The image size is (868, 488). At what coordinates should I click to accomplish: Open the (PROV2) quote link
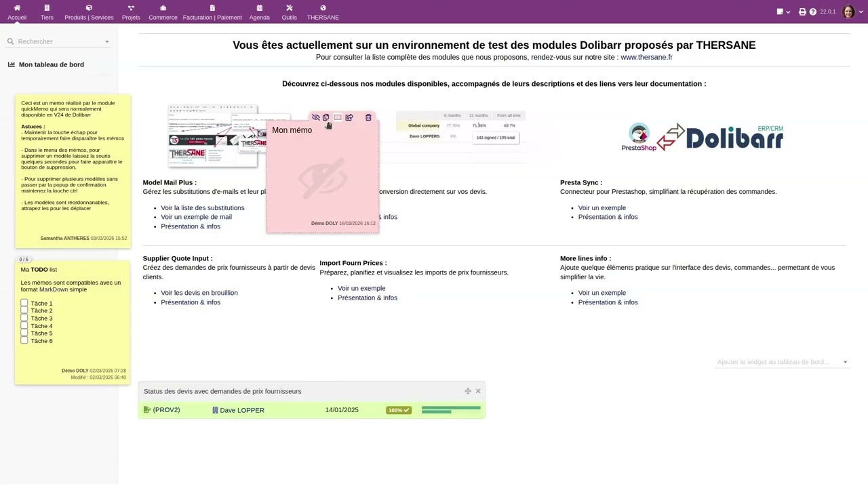click(x=166, y=410)
